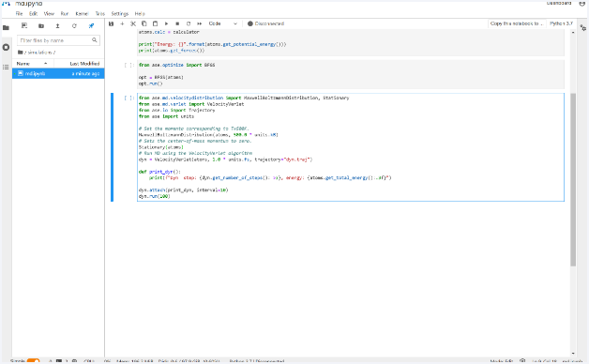
Task: Create a new folder in the file browser
Action: point(41,25)
